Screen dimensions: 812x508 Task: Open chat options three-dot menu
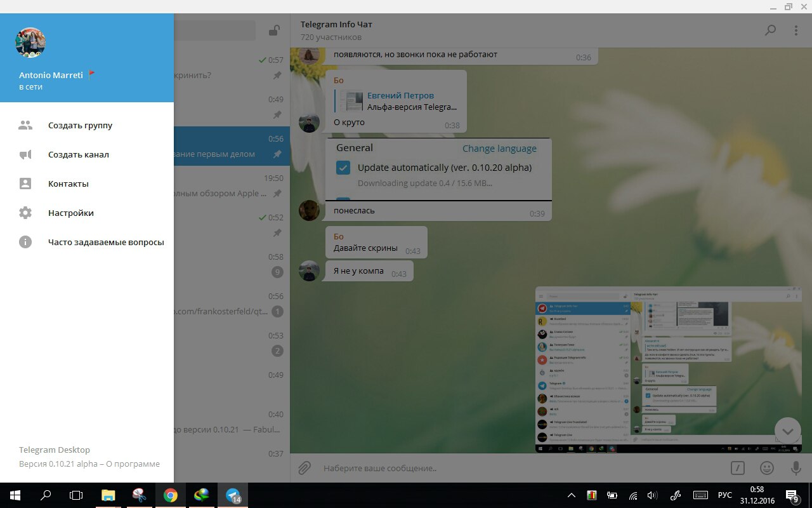(796, 30)
